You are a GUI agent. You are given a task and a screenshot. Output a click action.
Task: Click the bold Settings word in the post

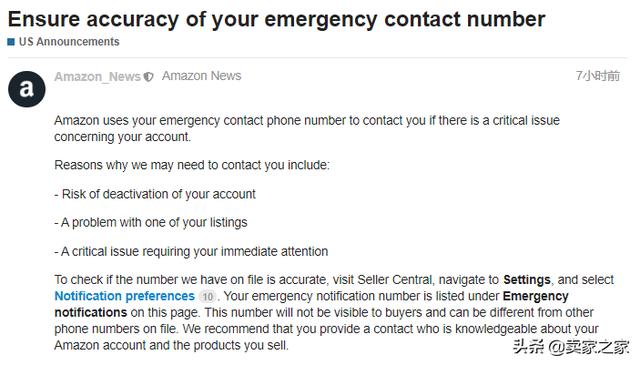tap(527, 280)
